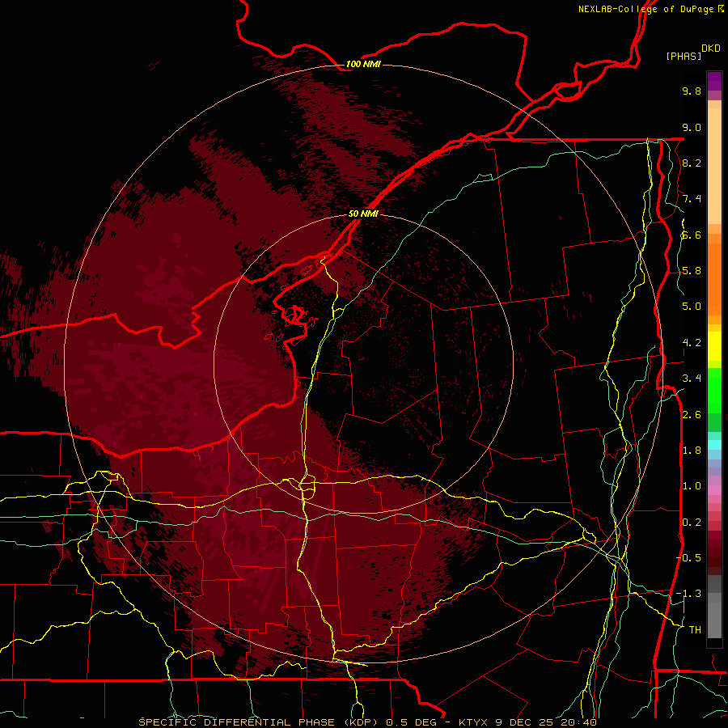The height and width of the screenshot is (728, 728).
Task: Pick the pink segment of the color bar
Action: tap(714, 490)
